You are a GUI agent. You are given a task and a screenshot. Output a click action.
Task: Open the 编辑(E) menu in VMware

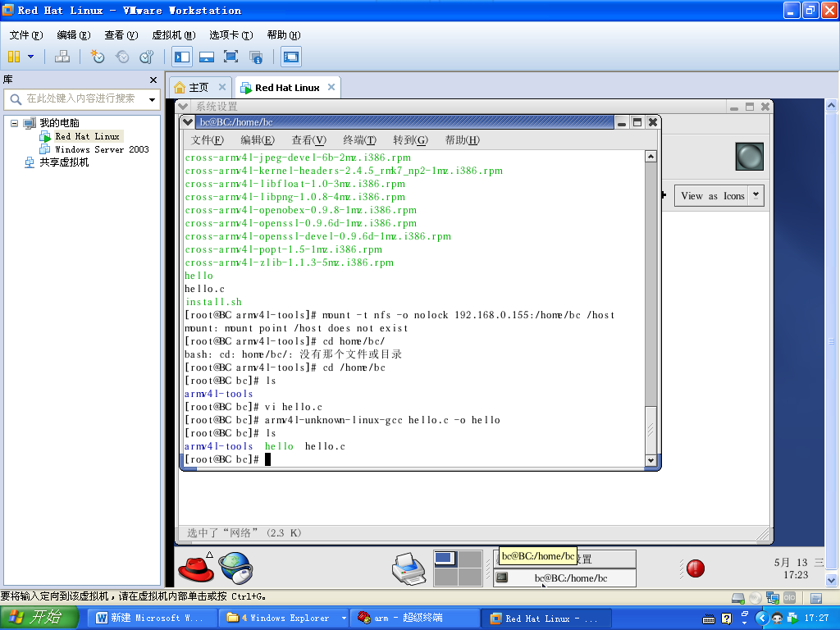pyautogui.click(x=73, y=34)
